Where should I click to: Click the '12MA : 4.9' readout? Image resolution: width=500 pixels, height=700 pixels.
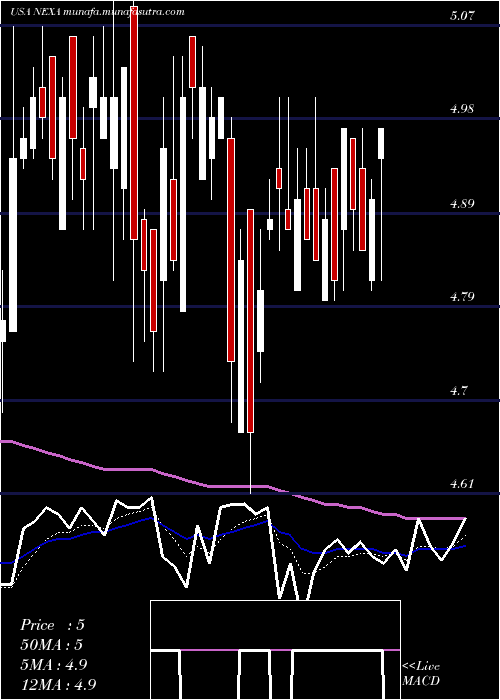coord(58,684)
